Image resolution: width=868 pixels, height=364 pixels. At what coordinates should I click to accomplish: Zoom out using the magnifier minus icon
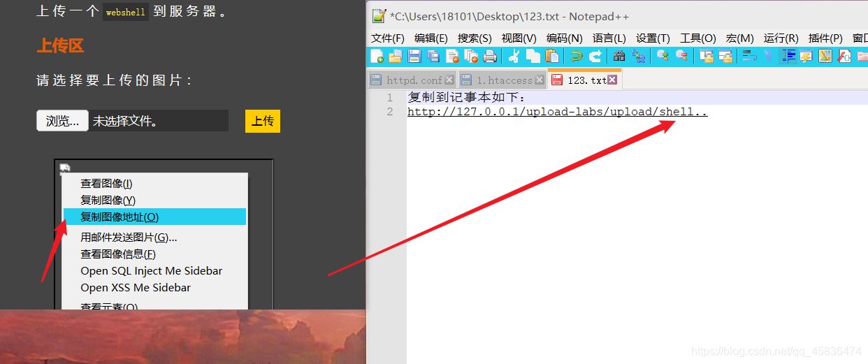click(x=681, y=57)
